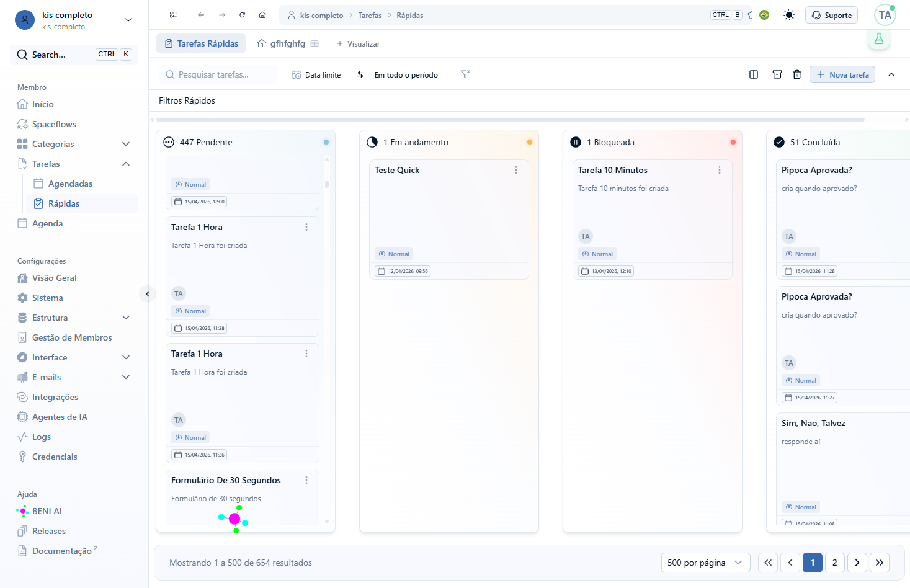Toggle sidebar panel icon in top bar
910x588 pixels.
tap(173, 15)
